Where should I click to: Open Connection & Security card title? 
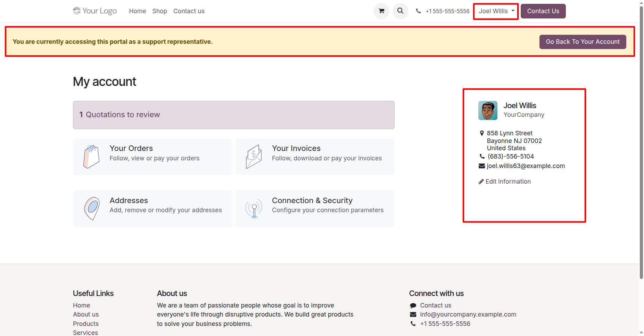[312, 201]
